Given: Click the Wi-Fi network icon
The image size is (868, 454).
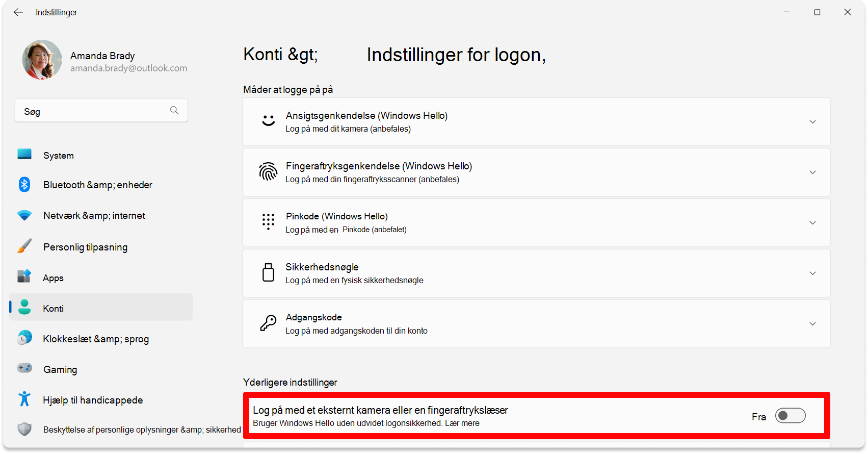Looking at the screenshot, I should click(x=24, y=215).
